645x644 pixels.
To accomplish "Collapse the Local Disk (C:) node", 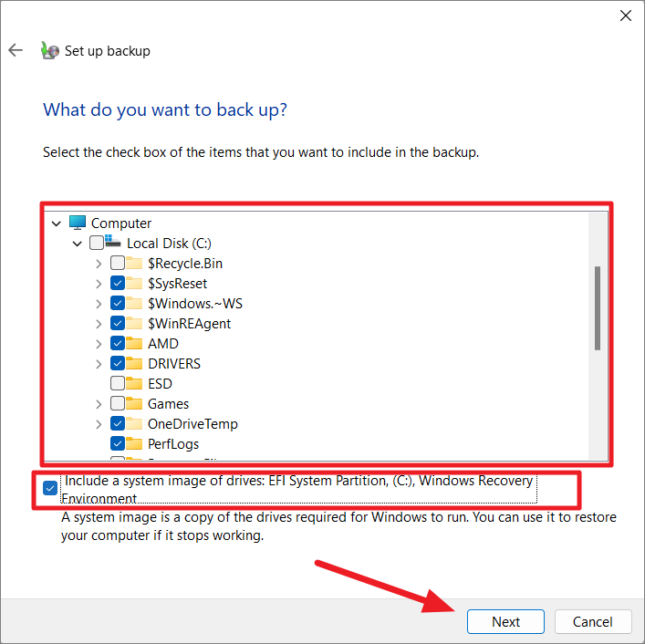I will pos(78,244).
